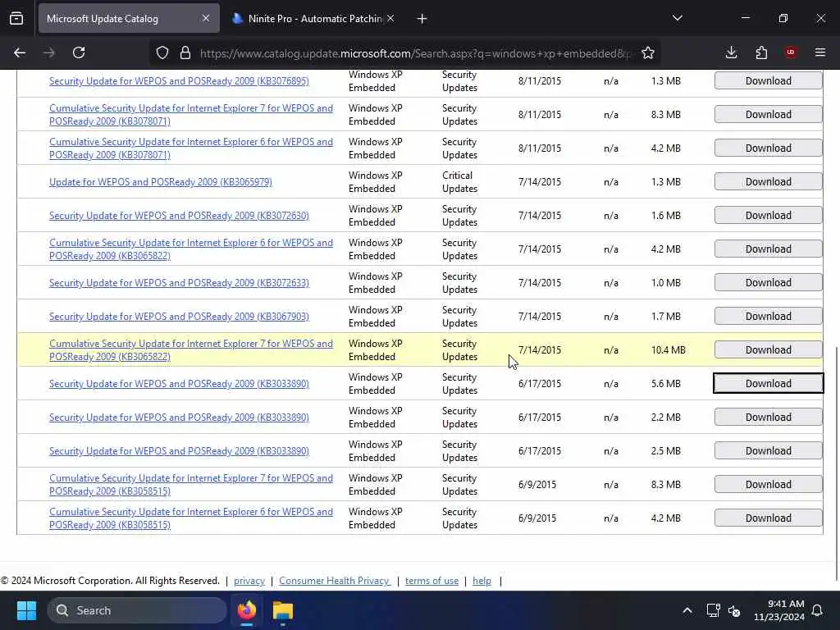Expand the list all tabs dropdown

coord(678,18)
